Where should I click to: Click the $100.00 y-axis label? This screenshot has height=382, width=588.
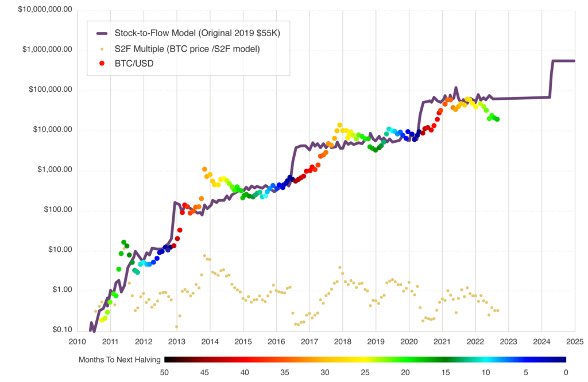coord(58,209)
